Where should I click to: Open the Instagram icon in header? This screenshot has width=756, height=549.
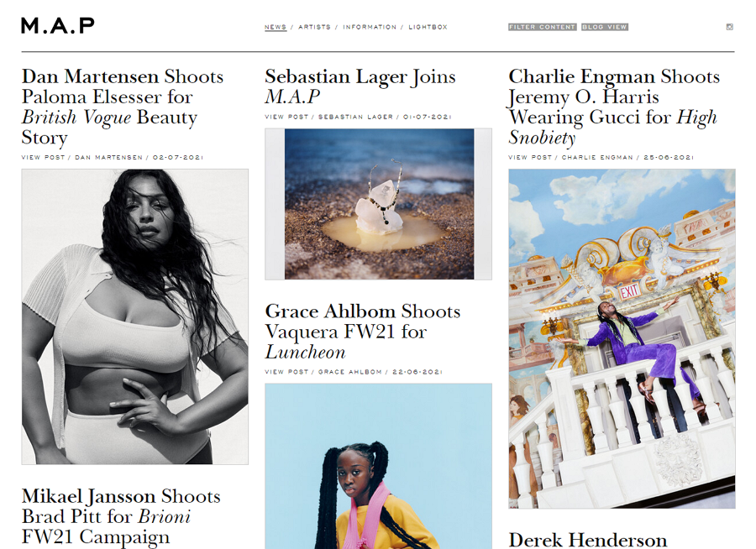[729, 27]
